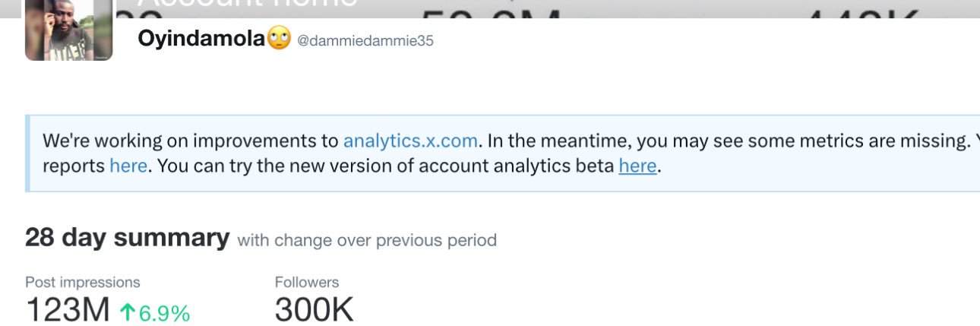This screenshot has height=326, width=980.
Task: Select the "Post impressions" label
Action: point(82,282)
